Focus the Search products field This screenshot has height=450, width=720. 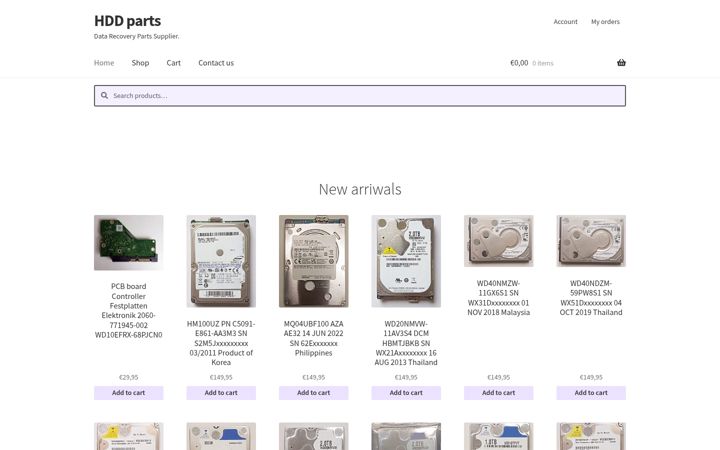(x=360, y=96)
